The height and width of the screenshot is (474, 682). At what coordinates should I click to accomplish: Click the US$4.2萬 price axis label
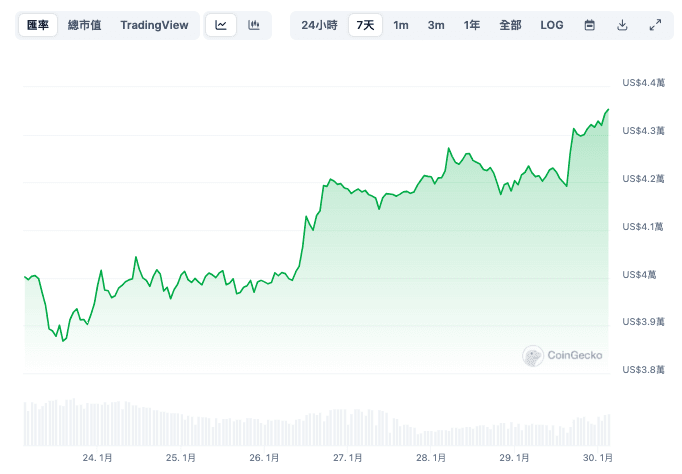(x=643, y=179)
